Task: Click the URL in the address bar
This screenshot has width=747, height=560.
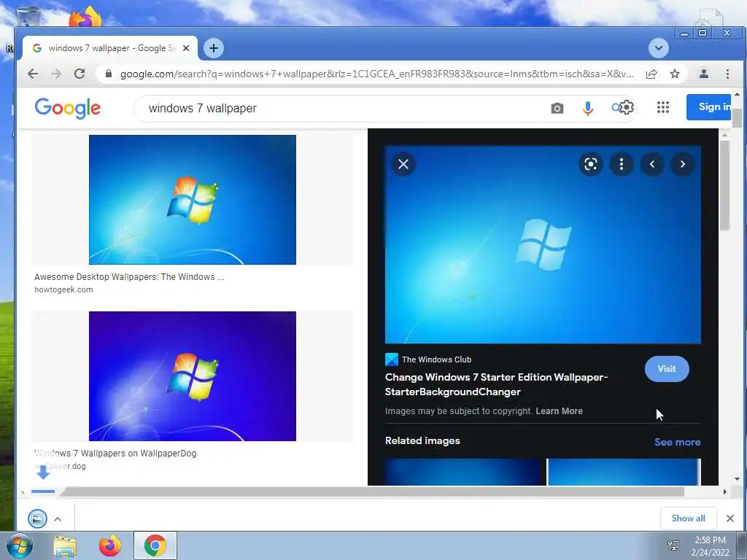Action: tap(376, 74)
